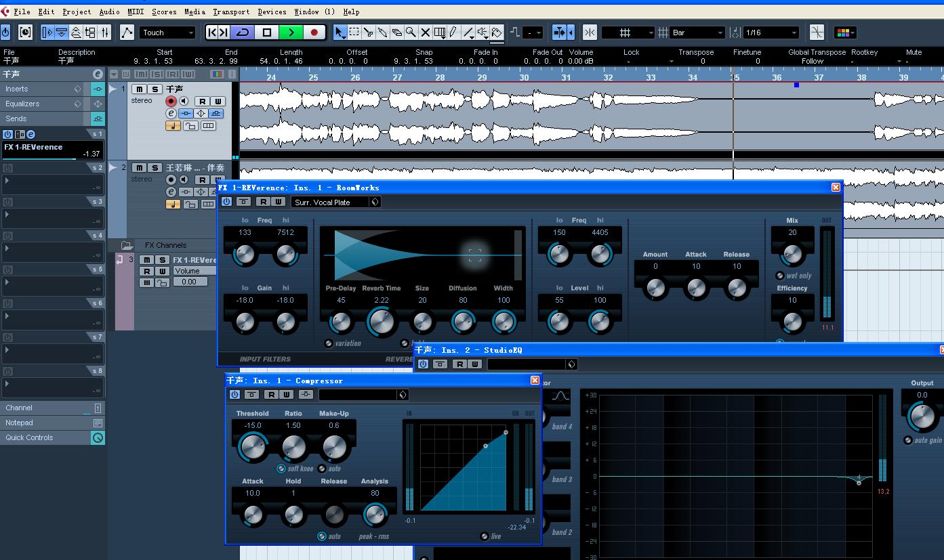This screenshot has height=560, width=944.
Task: Open Surr. Vocal Plate preset dropdown
Action: tap(375, 202)
